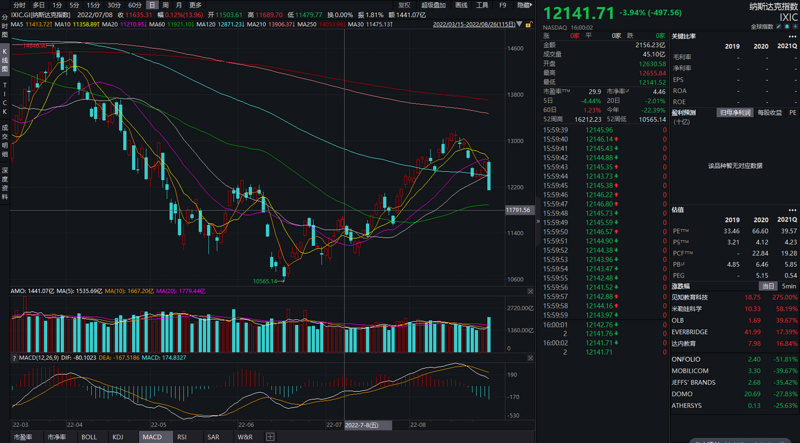Select the 当日 toggle in 涨跌幅
The image size is (800, 443).
click(766, 286)
